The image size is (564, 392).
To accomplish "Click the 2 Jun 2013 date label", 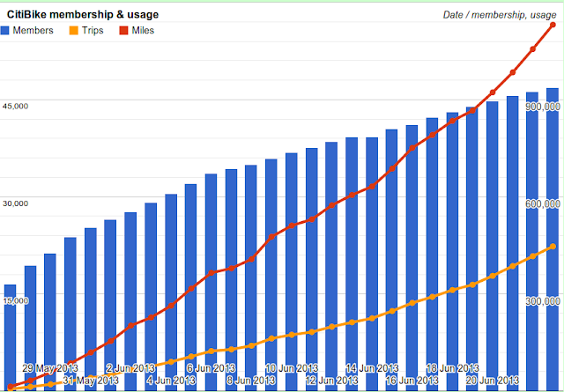I will click(131, 368).
